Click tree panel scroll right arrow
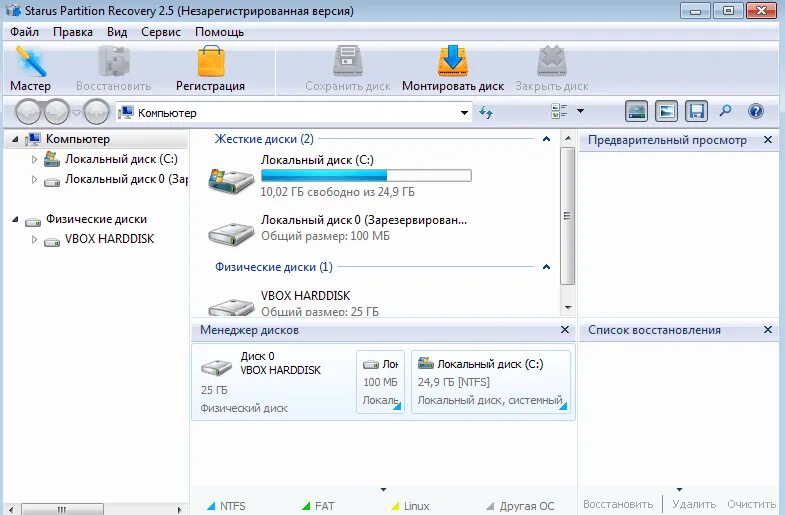The height and width of the screenshot is (515, 785). [x=180, y=509]
